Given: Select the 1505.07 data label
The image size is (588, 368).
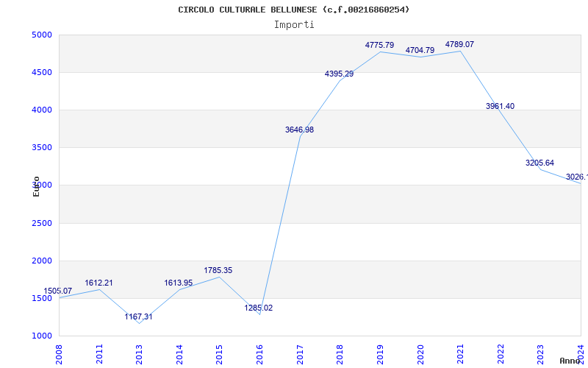Looking at the screenshot, I should coord(58,291).
